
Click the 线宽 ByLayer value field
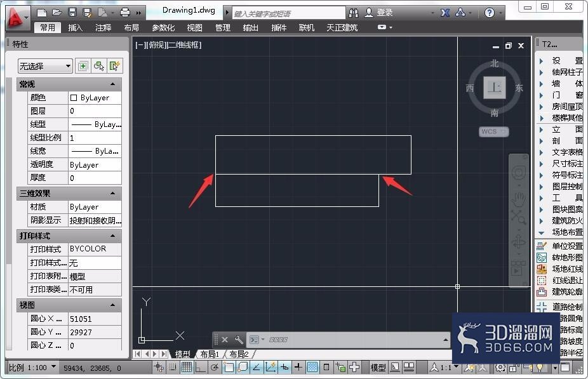click(95, 151)
